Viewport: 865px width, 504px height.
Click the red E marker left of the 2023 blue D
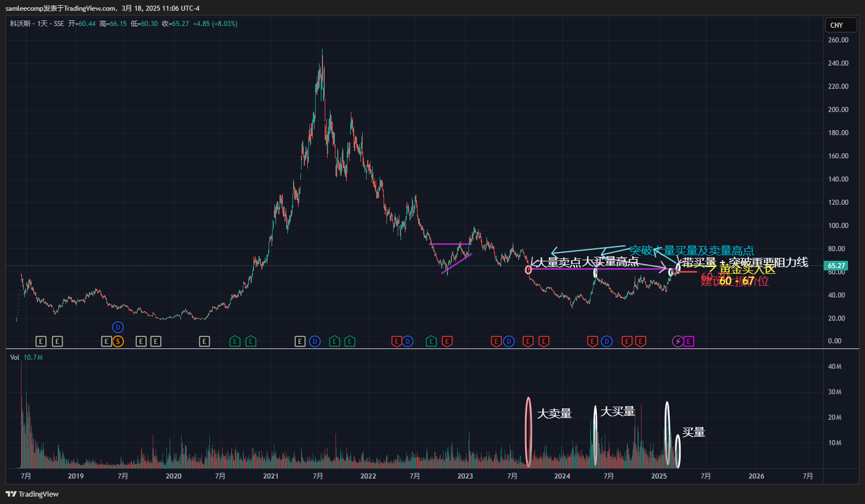[496, 341]
